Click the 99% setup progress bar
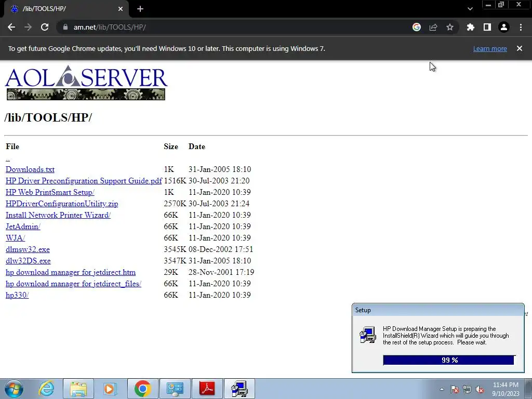This screenshot has width=532, height=399. coord(449,360)
